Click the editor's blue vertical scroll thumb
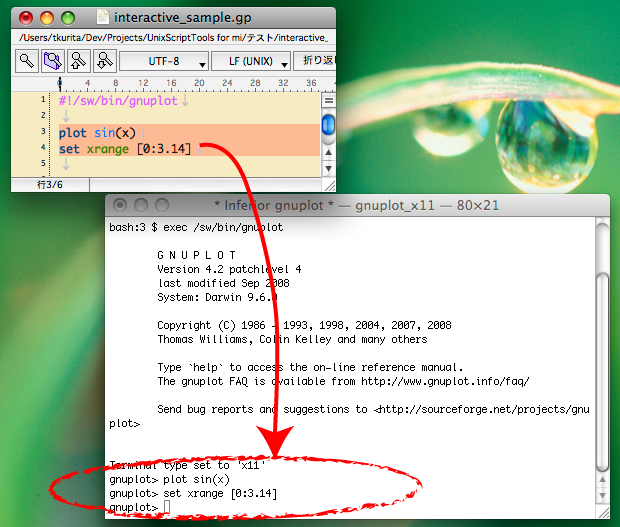The width and height of the screenshot is (620, 527). coord(328,124)
